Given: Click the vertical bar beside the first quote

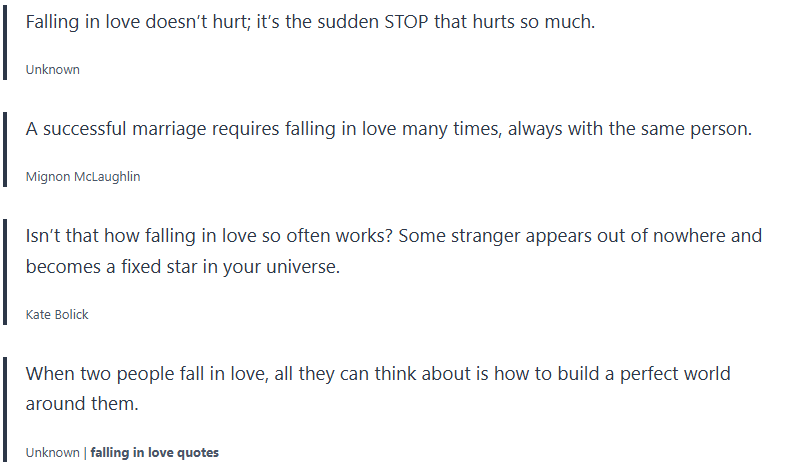Looking at the screenshot, I should tap(5, 40).
